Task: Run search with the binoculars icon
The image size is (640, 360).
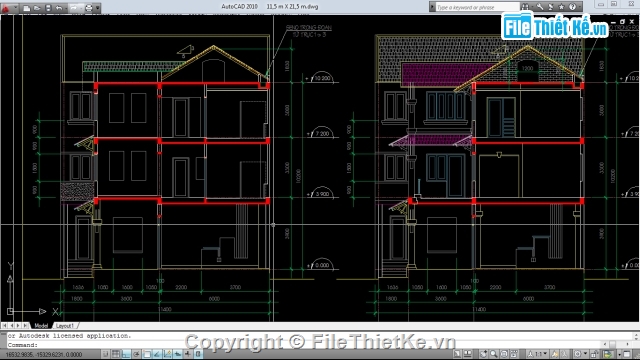Action: click(x=524, y=7)
